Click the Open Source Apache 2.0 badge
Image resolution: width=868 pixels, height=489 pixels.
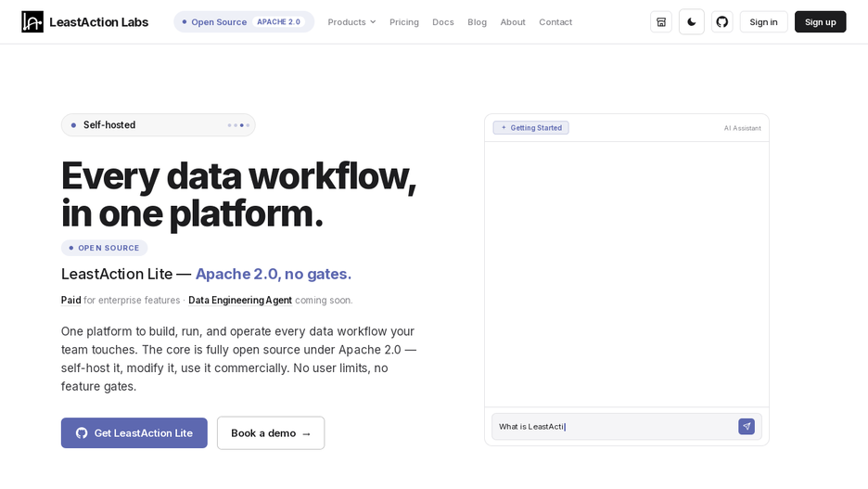[x=244, y=21]
